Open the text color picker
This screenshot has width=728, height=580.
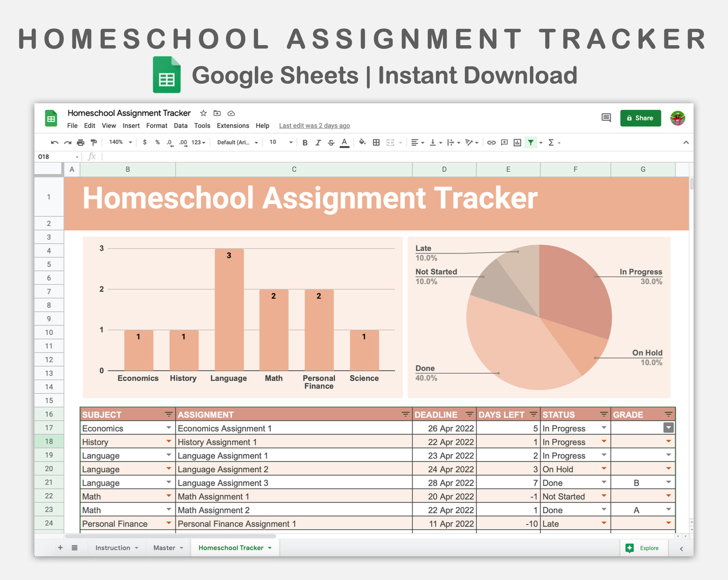click(x=344, y=142)
